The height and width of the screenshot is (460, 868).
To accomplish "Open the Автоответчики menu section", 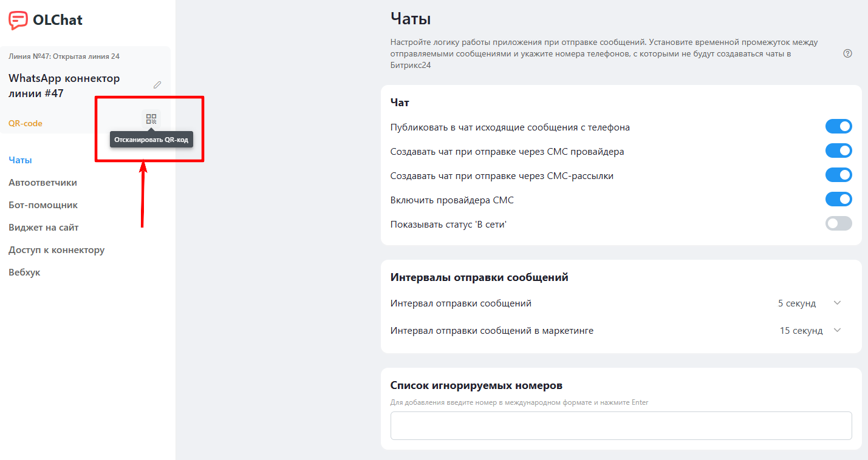I will pos(43,183).
